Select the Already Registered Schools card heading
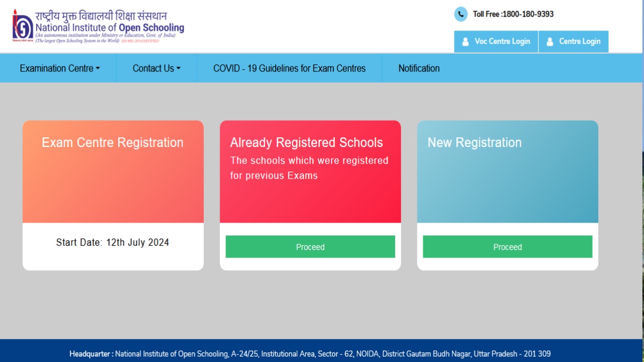644x362 pixels. [306, 143]
